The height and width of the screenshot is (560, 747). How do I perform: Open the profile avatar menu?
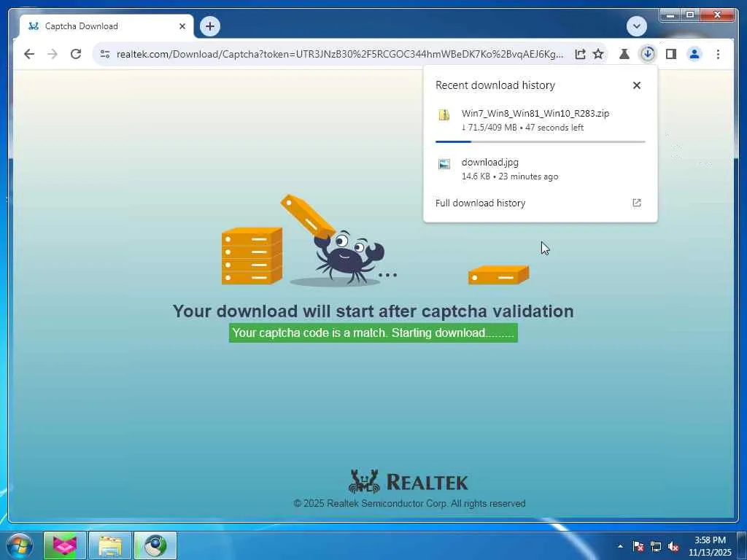coord(694,54)
